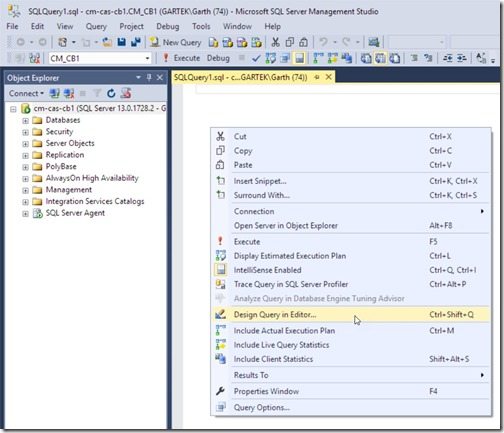This screenshot has height=433, width=504.
Task: Toggle IntelliSense Enabled in context menu
Action: pyautogui.click(x=351, y=270)
